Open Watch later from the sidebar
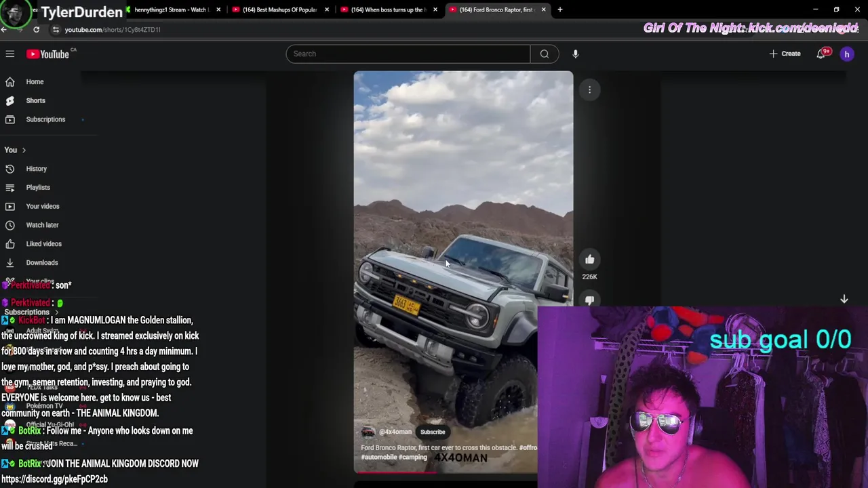 [x=42, y=225]
